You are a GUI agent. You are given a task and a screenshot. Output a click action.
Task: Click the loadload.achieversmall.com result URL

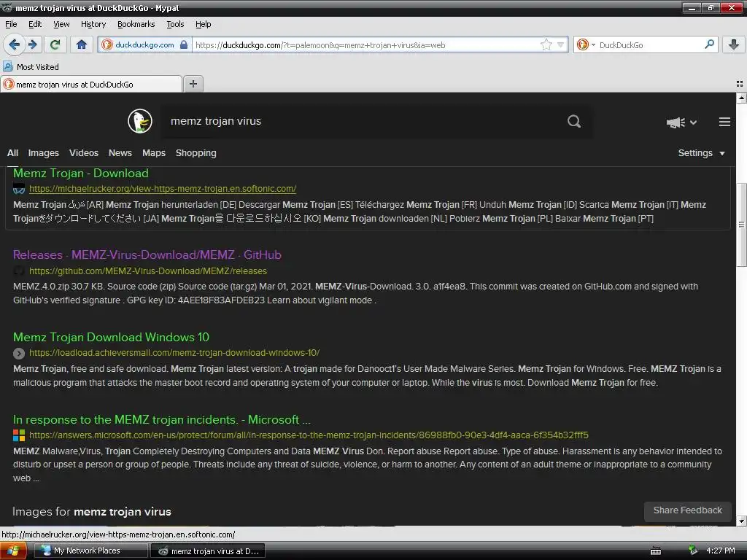click(174, 353)
